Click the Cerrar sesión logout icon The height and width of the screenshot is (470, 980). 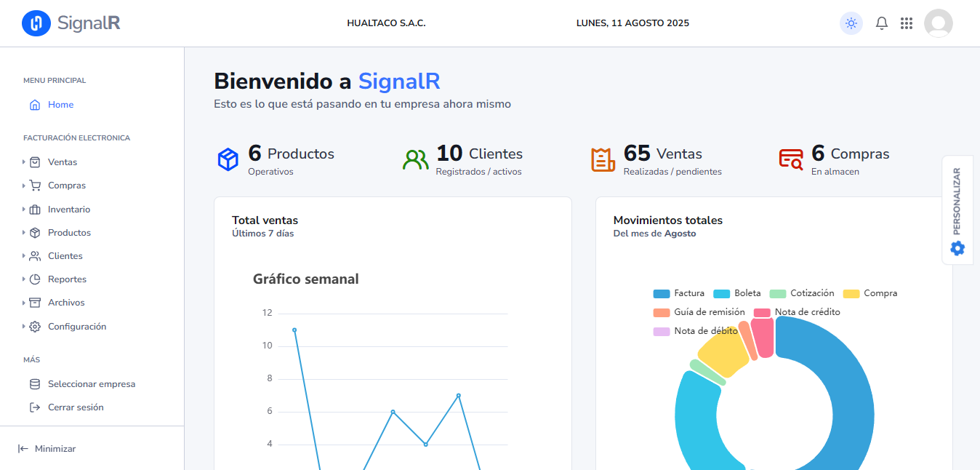tap(35, 407)
